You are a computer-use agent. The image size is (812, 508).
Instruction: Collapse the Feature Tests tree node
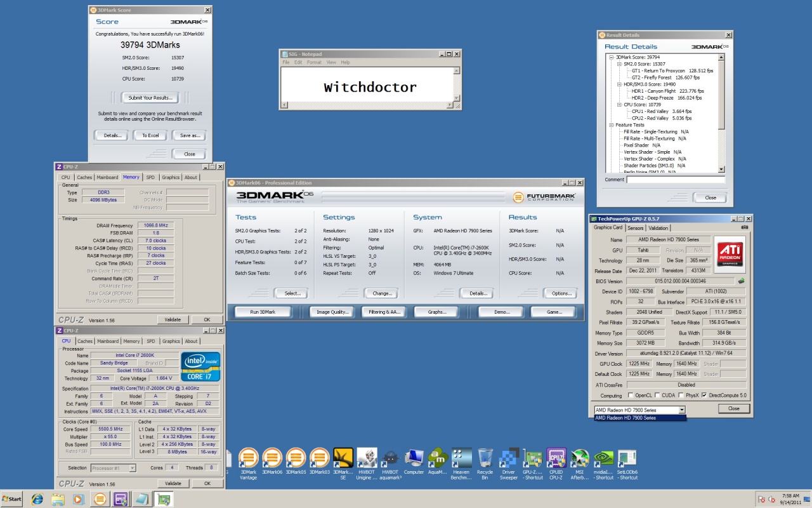pos(611,125)
